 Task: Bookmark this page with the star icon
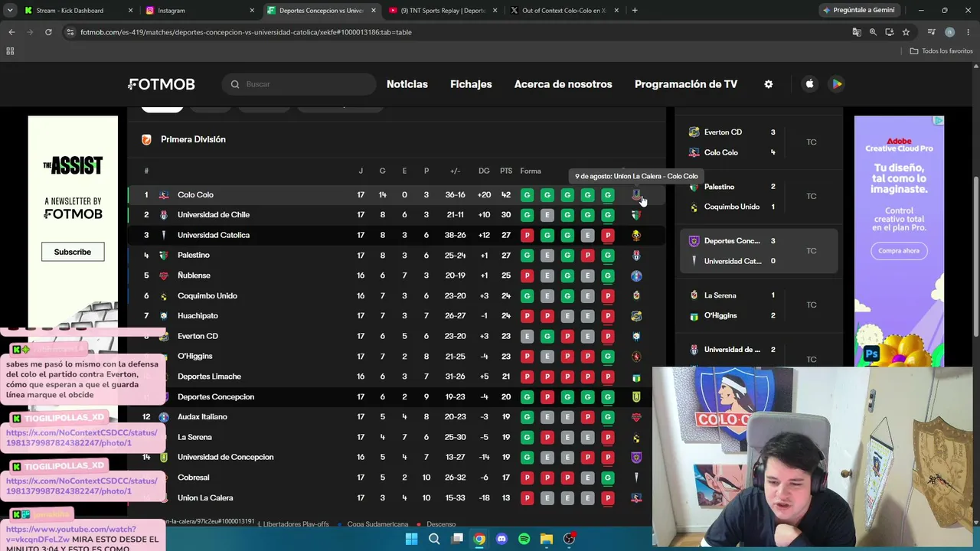pos(906,32)
